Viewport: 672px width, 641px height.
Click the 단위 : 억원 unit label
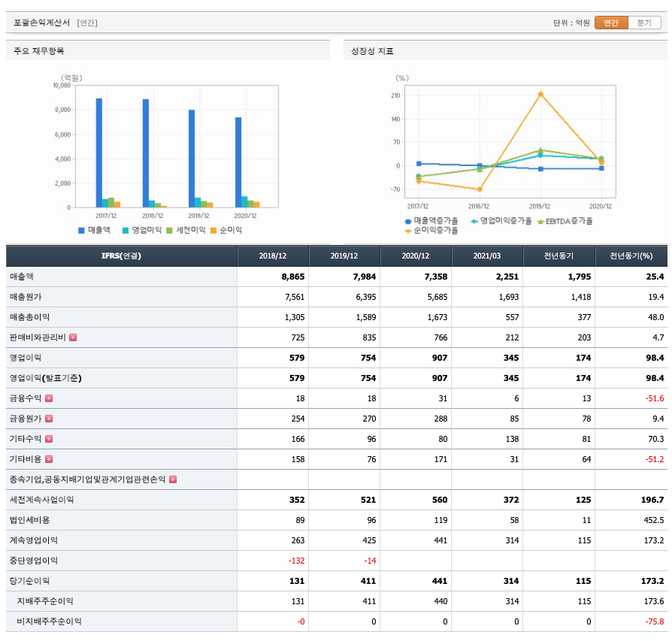click(x=571, y=23)
